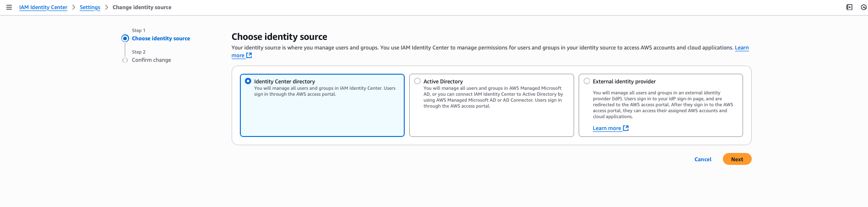Choose External identity provider radio option

(x=587, y=81)
